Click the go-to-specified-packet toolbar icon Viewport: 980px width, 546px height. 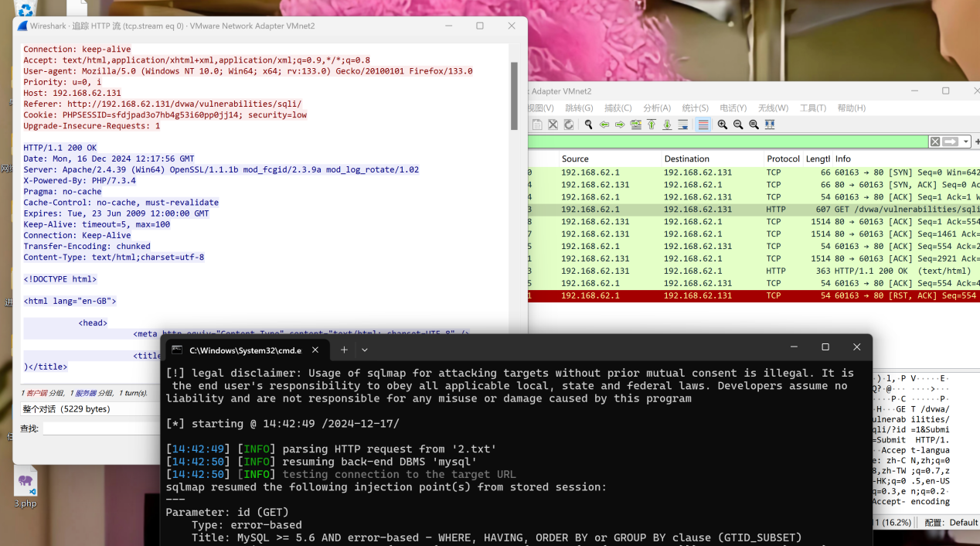pyautogui.click(x=635, y=125)
